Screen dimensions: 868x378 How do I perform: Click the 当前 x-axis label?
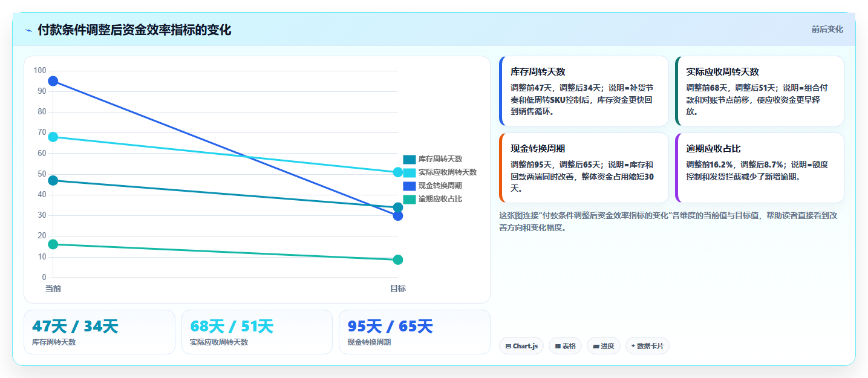point(53,288)
